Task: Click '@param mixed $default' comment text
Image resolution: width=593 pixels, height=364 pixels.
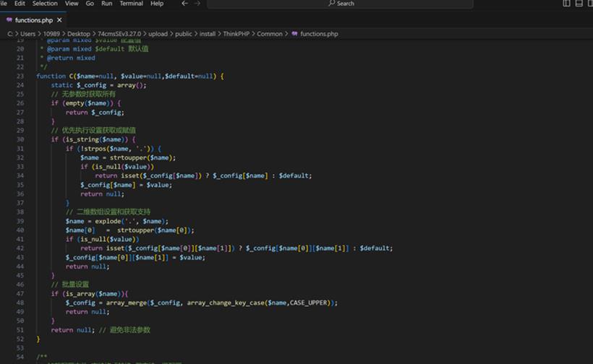Action: (85, 48)
